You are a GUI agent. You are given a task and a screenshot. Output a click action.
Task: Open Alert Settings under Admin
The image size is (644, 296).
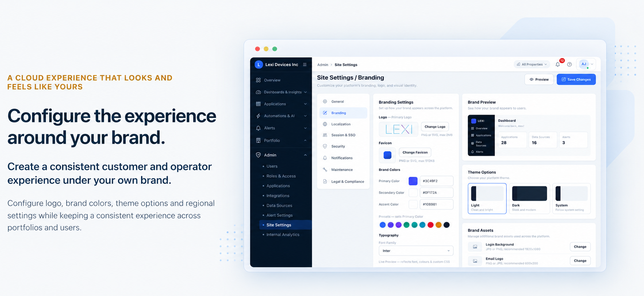pyautogui.click(x=280, y=215)
